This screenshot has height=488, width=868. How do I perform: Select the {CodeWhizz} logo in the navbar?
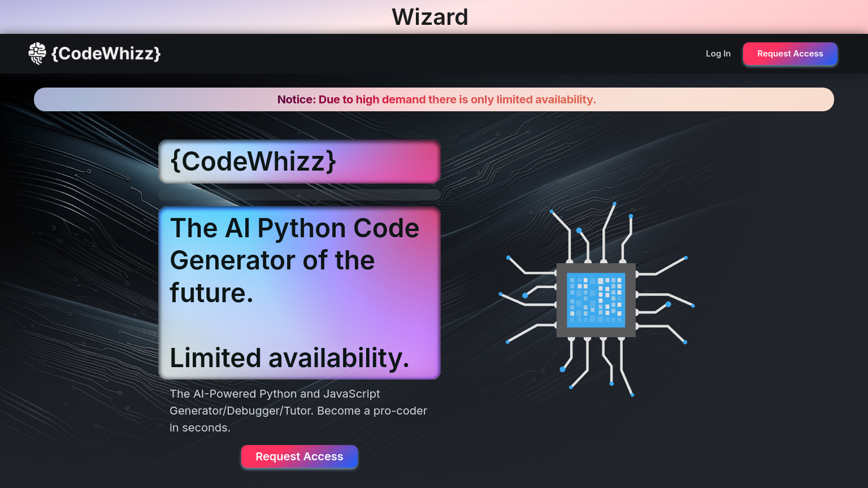tap(105, 54)
